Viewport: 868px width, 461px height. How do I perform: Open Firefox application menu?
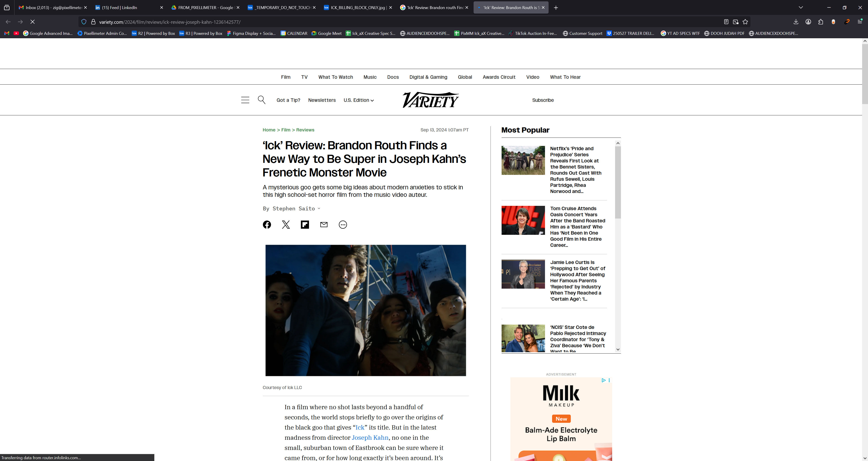[860, 21]
